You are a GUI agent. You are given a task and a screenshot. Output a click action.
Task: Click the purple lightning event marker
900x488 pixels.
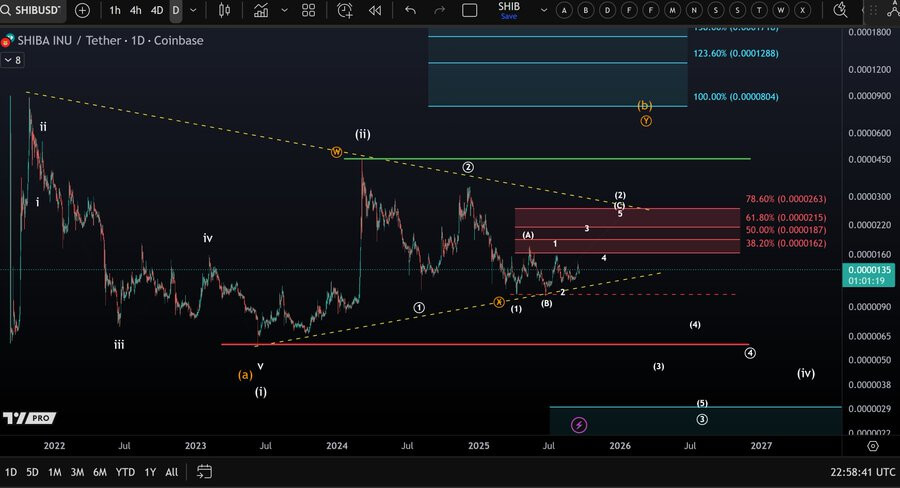(x=579, y=425)
